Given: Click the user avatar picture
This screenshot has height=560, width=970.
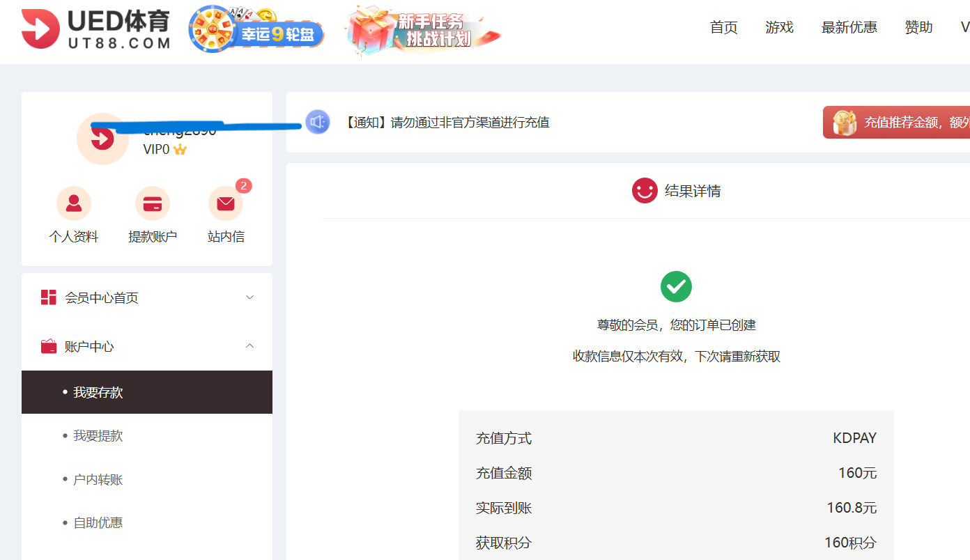Looking at the screenshot, I should coord(103,139).
